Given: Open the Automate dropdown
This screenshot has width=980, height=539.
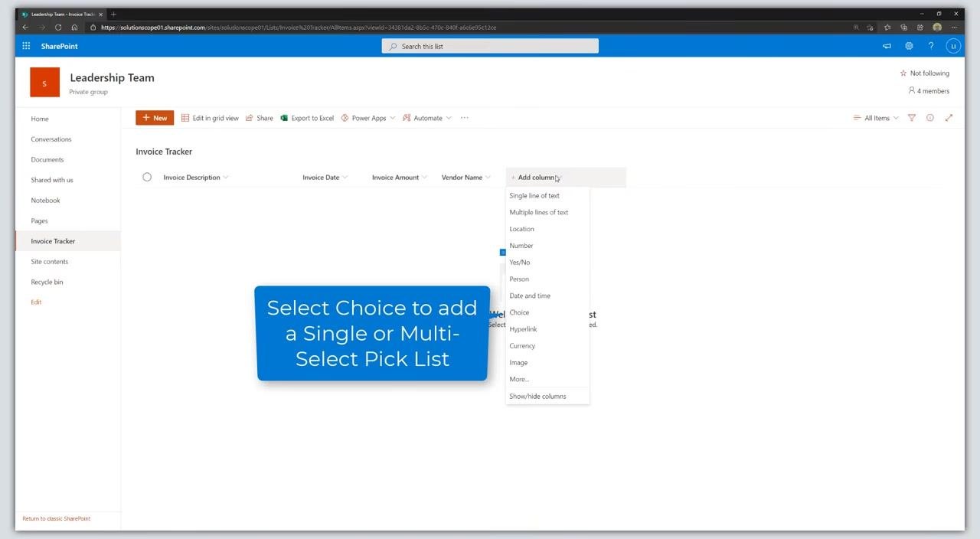Looking at the screenshot, I should point(427,118).
